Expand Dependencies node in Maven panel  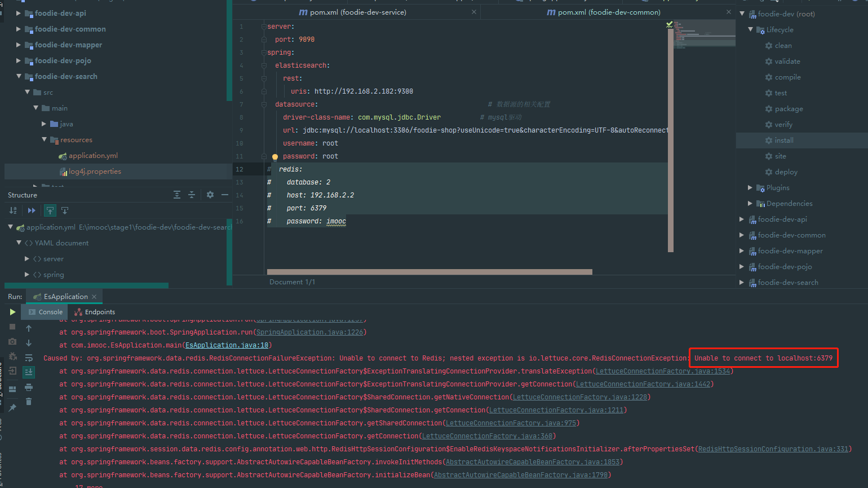pyautogui.click(x=750, y=203)
